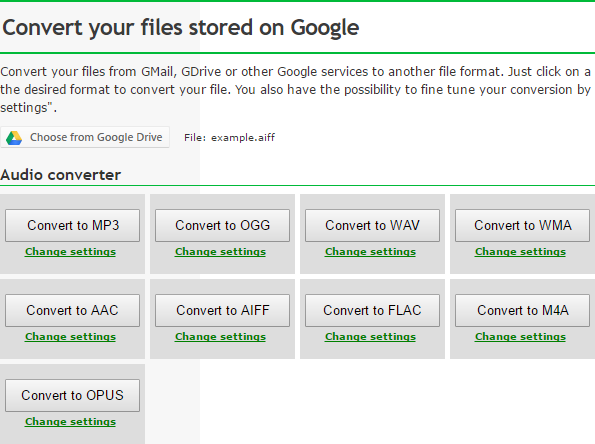
Task: Open the AIFF Change settings link
Action: tap(220, 337)
